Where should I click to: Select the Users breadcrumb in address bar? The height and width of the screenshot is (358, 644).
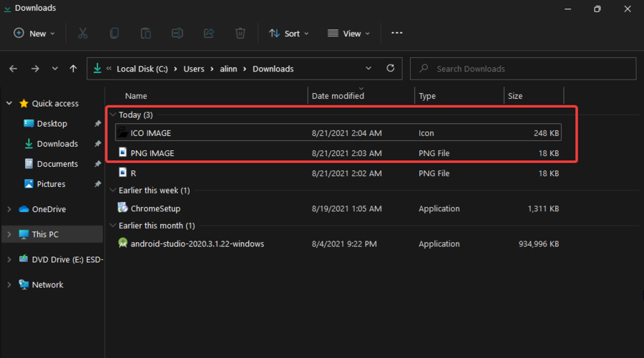[193, 69]
